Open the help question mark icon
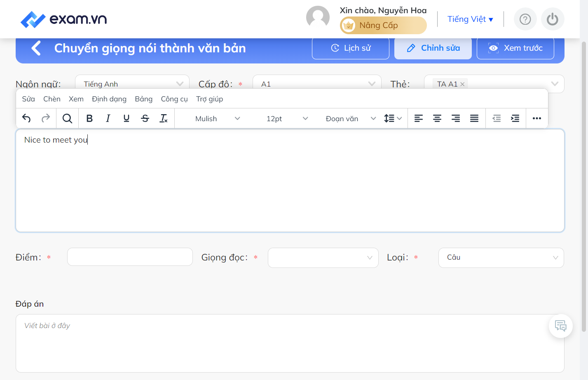 click(x=525, y=19)
